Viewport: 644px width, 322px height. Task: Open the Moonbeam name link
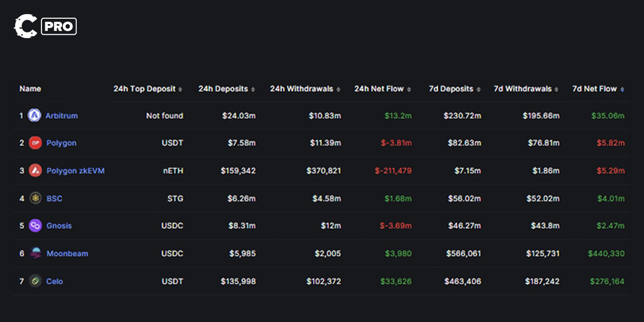67,254
